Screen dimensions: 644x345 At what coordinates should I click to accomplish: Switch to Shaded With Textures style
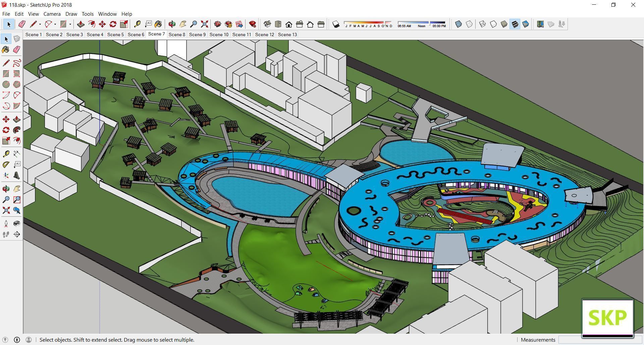coord(515,24)
